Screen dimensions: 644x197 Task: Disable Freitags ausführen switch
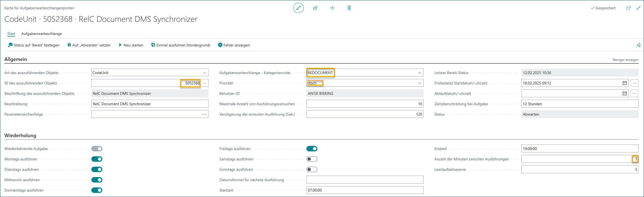(x=312, y=149)
